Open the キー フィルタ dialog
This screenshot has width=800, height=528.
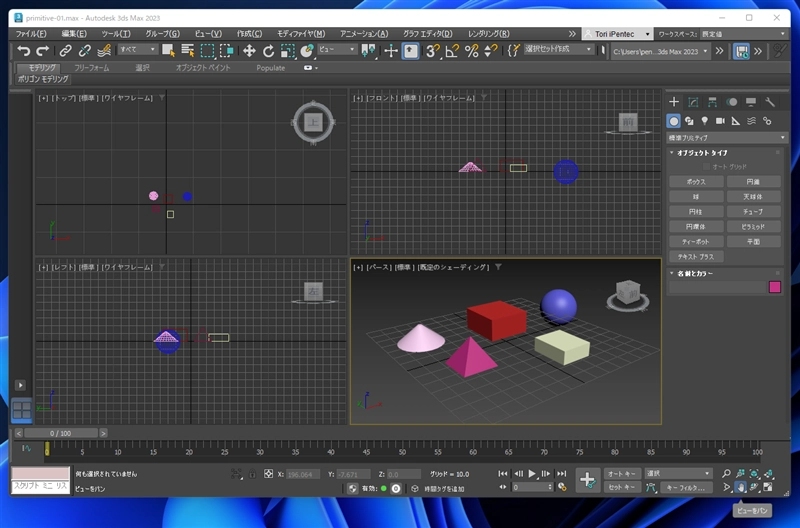(x=686, y=488)
